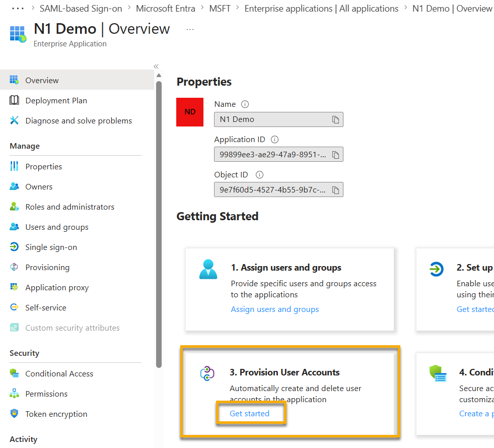This screenshot has width=494, height=448.
Task: Click the Custom security attributes icon
Action: coord(14,328)
